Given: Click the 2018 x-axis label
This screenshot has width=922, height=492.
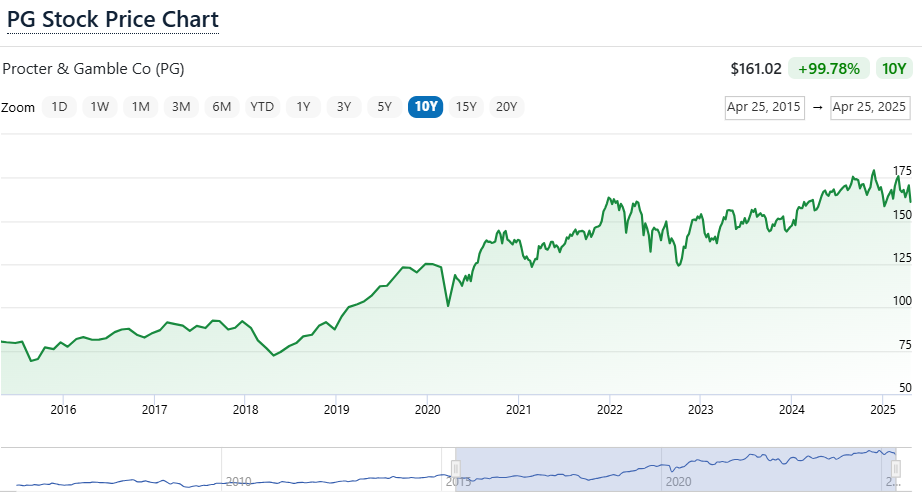Looking at the screenshot, I should pos(245,410).
